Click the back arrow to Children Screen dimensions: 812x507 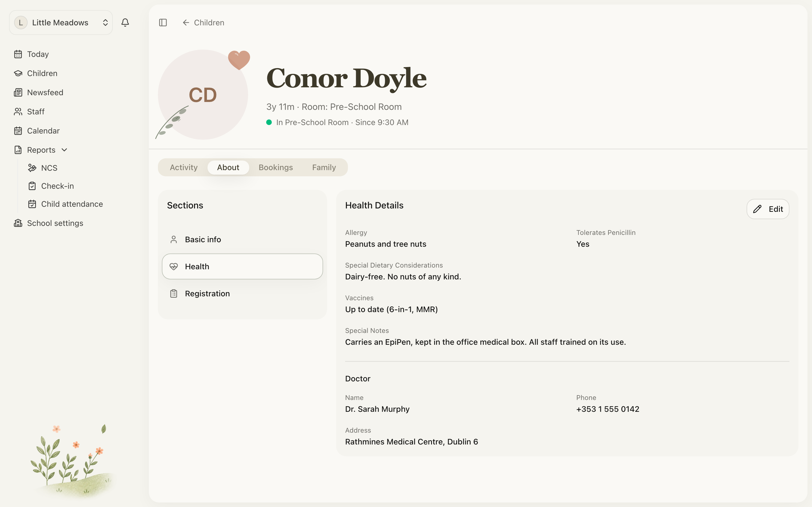click(186, 23)
